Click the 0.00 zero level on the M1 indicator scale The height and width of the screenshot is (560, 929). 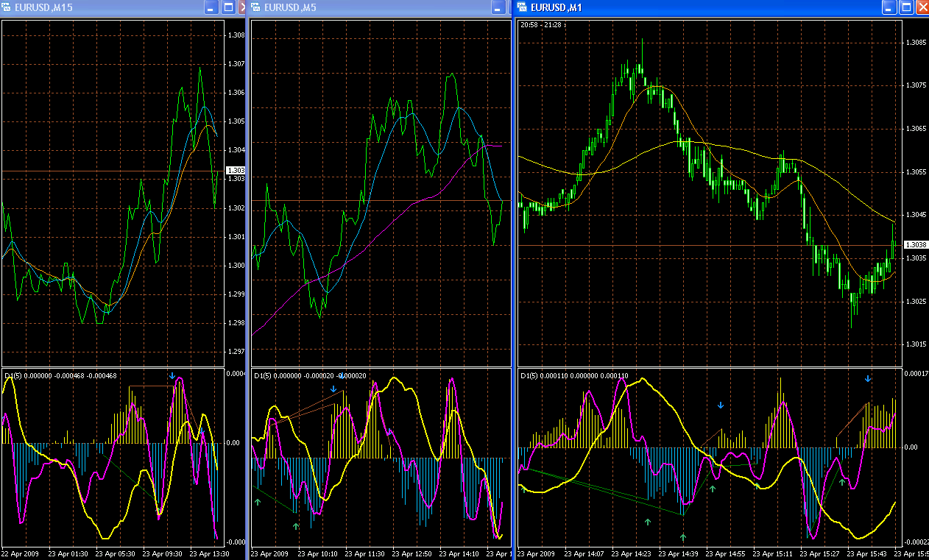pos(911,447)
